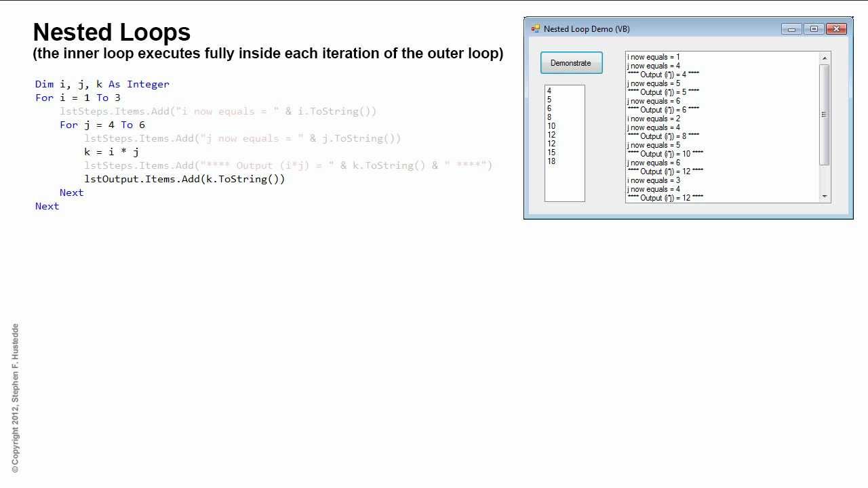
Task: Minimize the Nested Loop Demo window
Action: (x=791, y=28)
